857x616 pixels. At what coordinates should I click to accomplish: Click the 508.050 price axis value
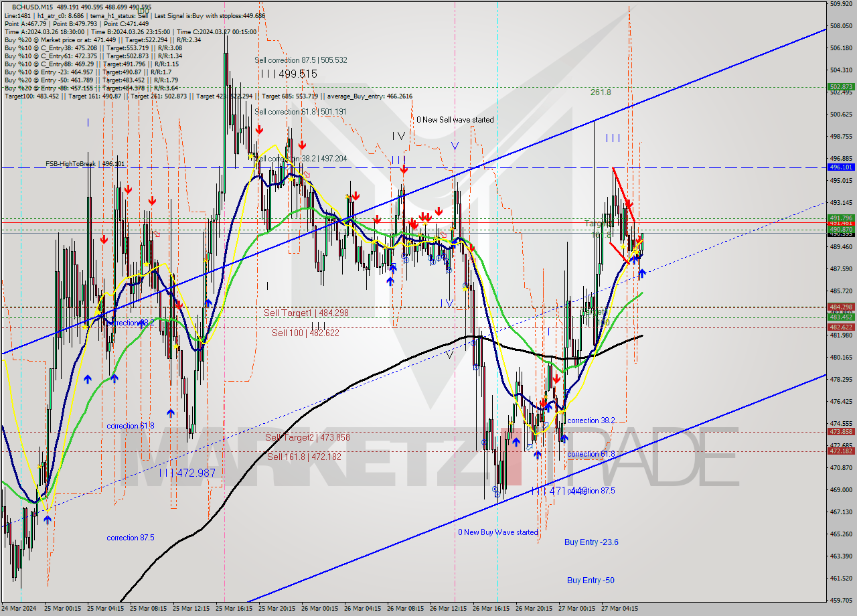(x=841, y=26)
